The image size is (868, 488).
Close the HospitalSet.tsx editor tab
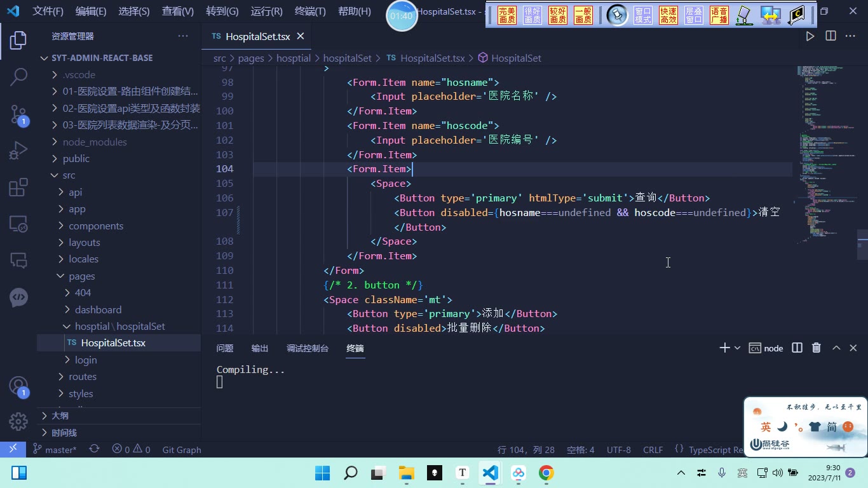(x=301, y=36)
